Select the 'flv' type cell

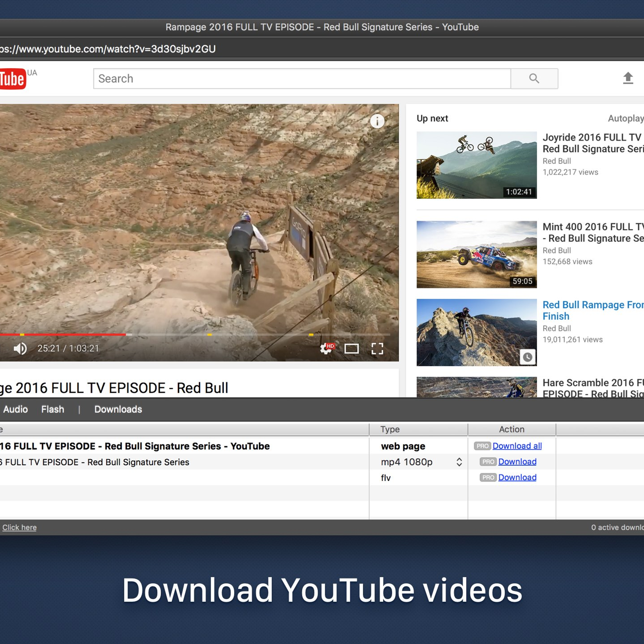tap(386, 478)
